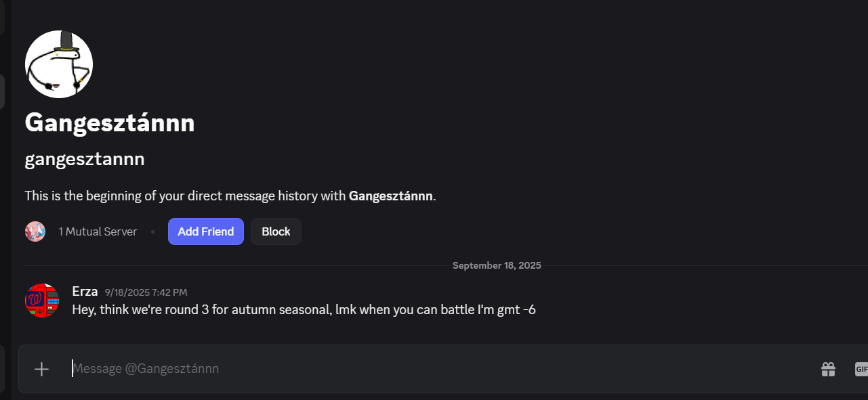Viewport: 868px width, 400px height.
Task: Click the gangesztannn username text
Action: click(85, 159)
